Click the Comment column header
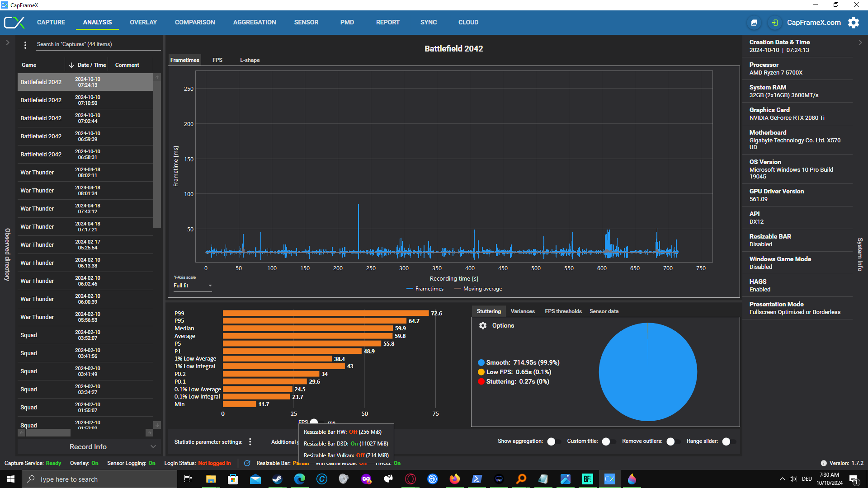Screen dimensions: 868x488 pos(127,65)
